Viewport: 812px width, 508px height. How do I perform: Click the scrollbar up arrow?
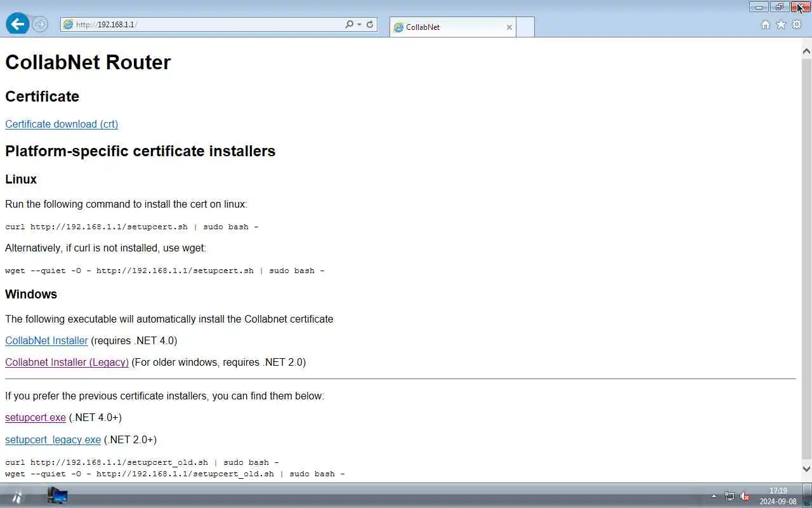806,51
